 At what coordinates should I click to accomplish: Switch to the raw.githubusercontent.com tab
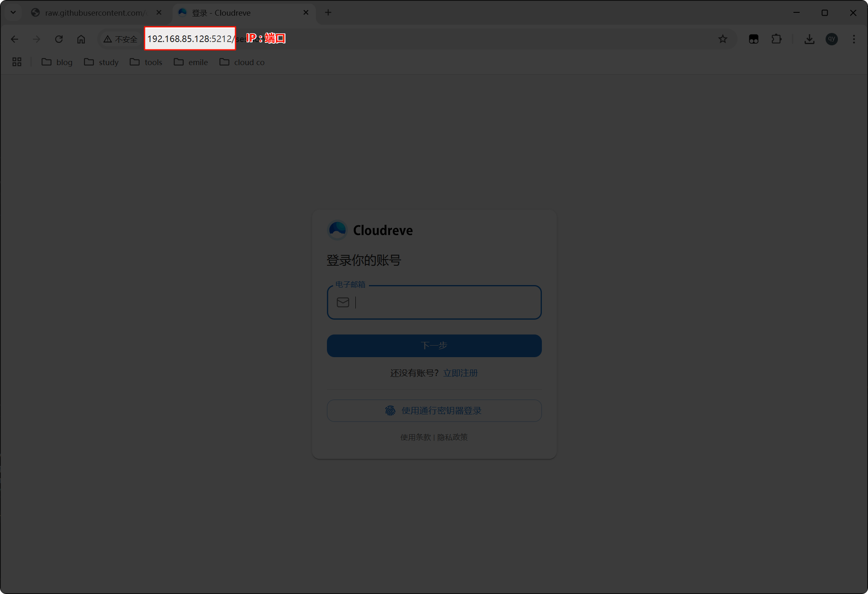click(96, 13)
